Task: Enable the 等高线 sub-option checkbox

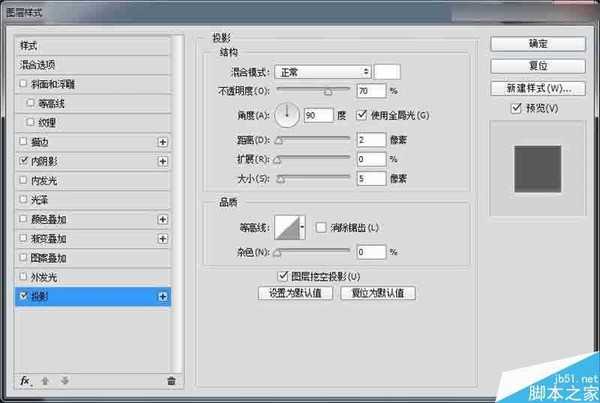Action: click(31, 103)
